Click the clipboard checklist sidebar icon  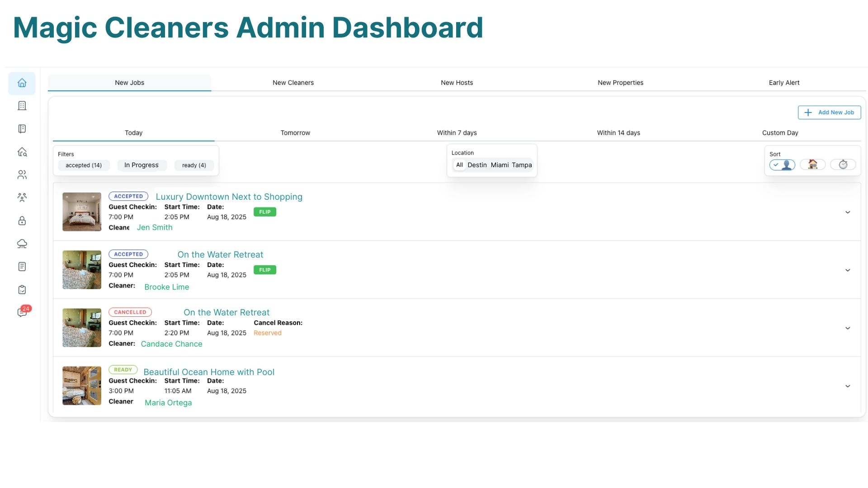pyautogui.click(x=22, y=290)
